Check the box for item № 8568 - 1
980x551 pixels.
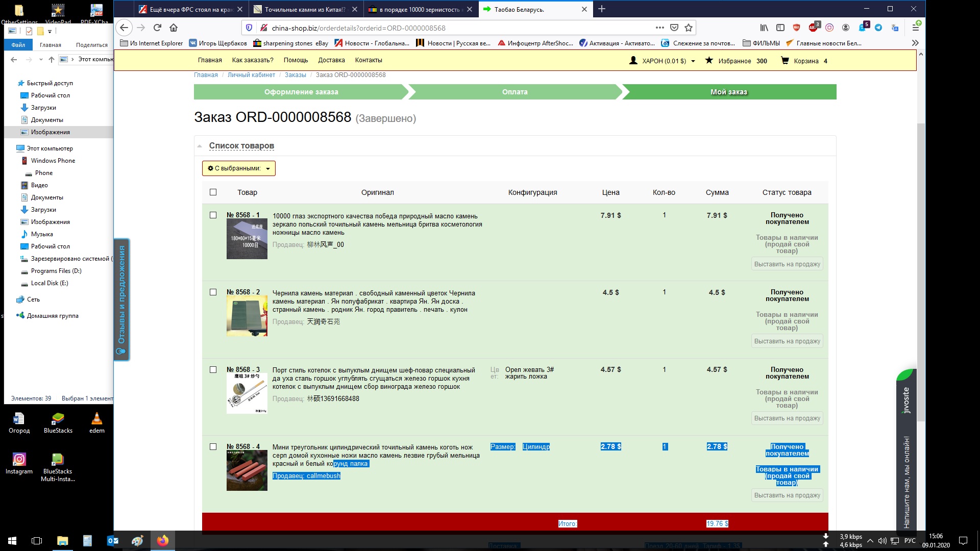pos(213,215)
